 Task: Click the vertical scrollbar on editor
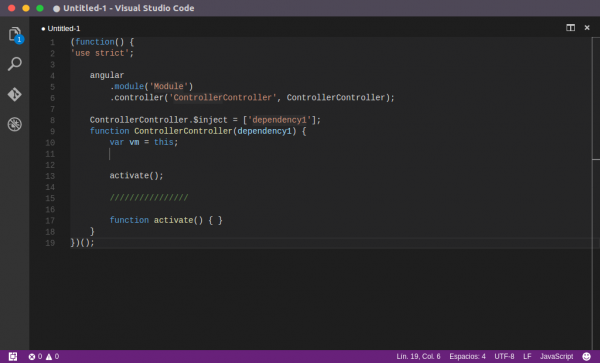(596, 193)
